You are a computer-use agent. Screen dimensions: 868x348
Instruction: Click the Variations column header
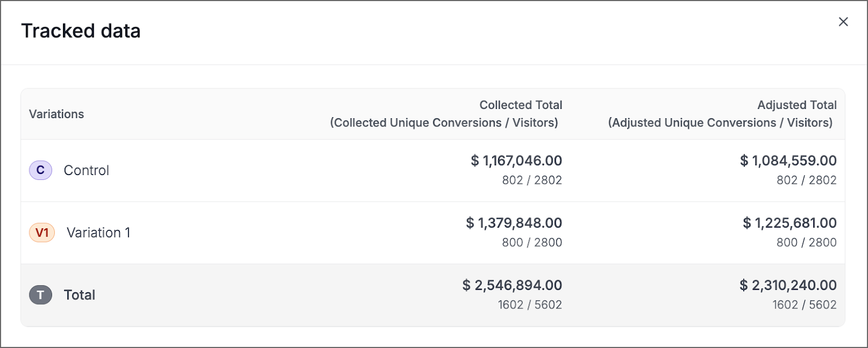tap(56, 114)
